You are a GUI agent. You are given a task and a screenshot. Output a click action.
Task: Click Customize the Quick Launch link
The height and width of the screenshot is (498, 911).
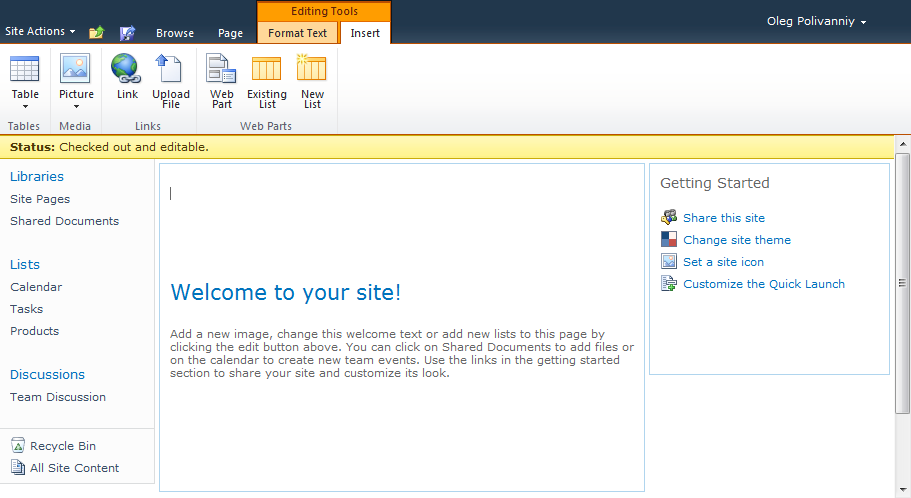(764, 284)
